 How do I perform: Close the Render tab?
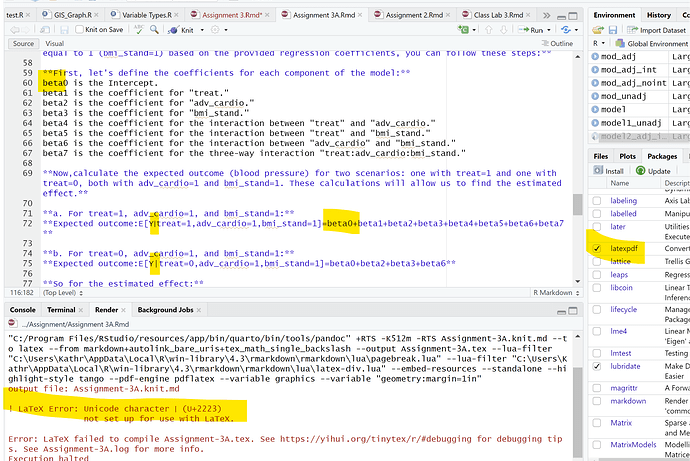point(123,310)
